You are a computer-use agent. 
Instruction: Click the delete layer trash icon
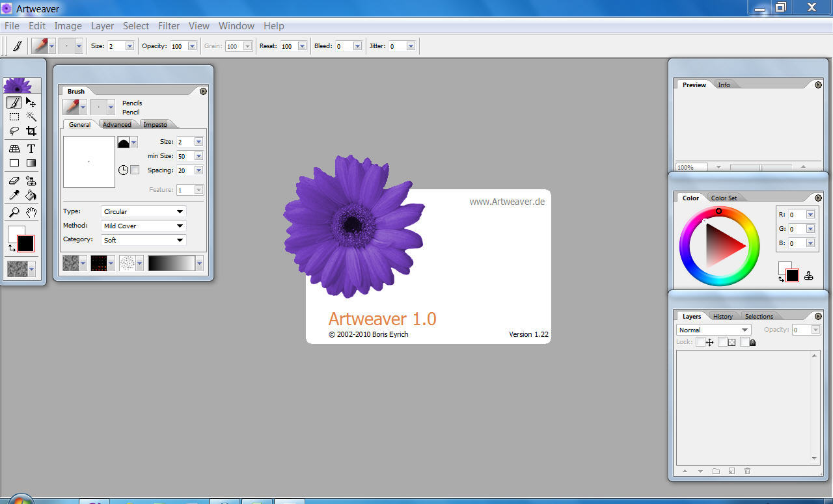click(x=747, y=471)
